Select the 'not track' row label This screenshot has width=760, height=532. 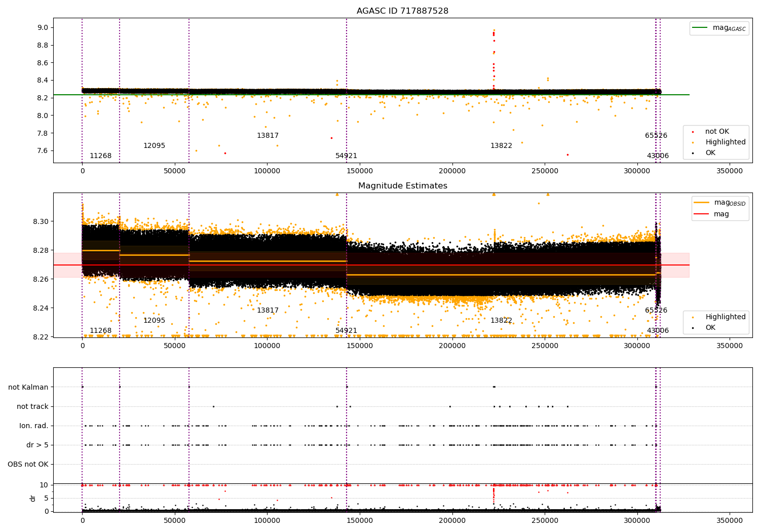coord(32,406)
